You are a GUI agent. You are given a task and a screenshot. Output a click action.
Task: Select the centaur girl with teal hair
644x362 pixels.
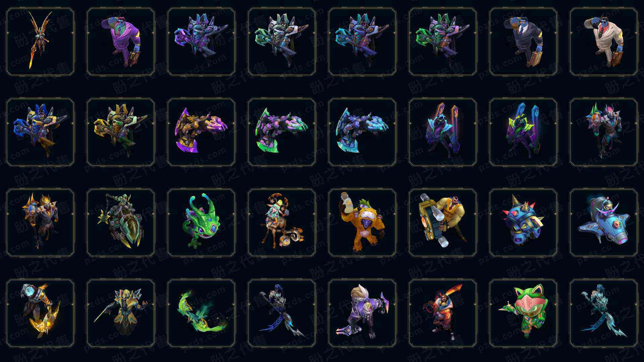(282, 223)
